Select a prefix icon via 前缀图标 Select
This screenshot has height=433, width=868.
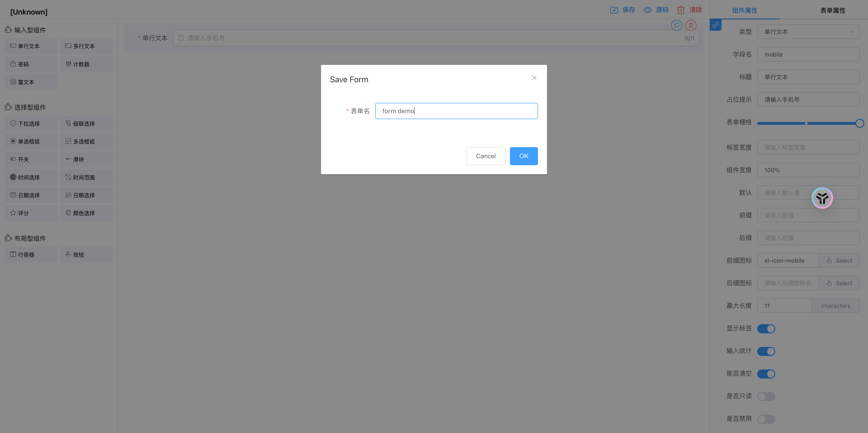click(x=839, y=260)
